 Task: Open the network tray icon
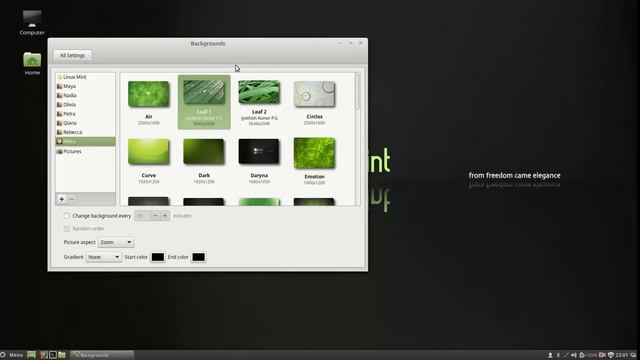click(x=566, y=355)
